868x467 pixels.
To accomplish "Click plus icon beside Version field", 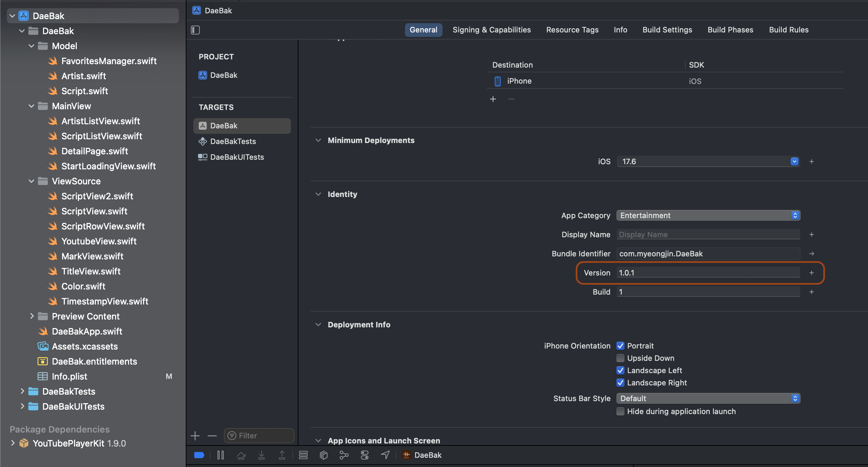I will (812, 273).
